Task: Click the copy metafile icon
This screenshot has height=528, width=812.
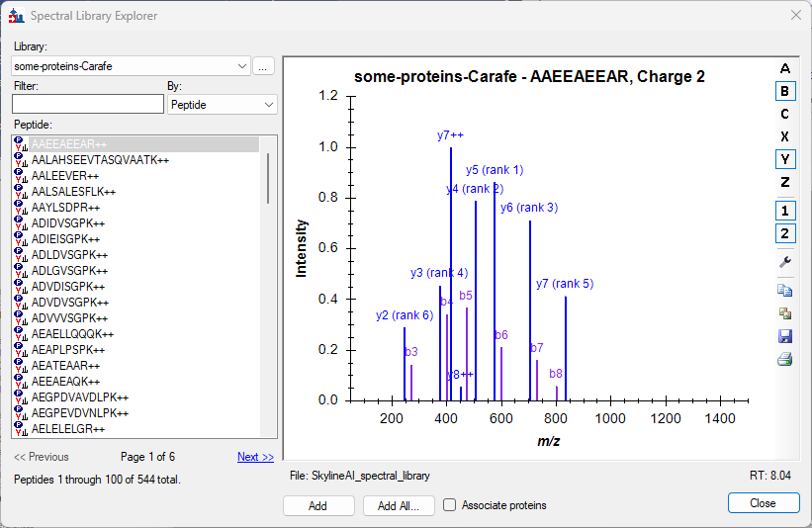Action: pyautogui.click(x=785, y=313)
